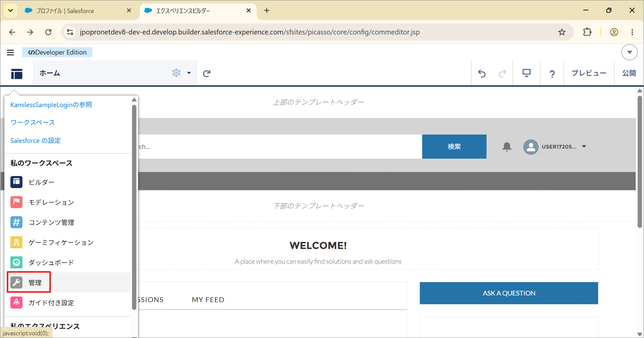Click the KamilessSampleLoginの参照 link
The image size is (644, 338).
51,105
